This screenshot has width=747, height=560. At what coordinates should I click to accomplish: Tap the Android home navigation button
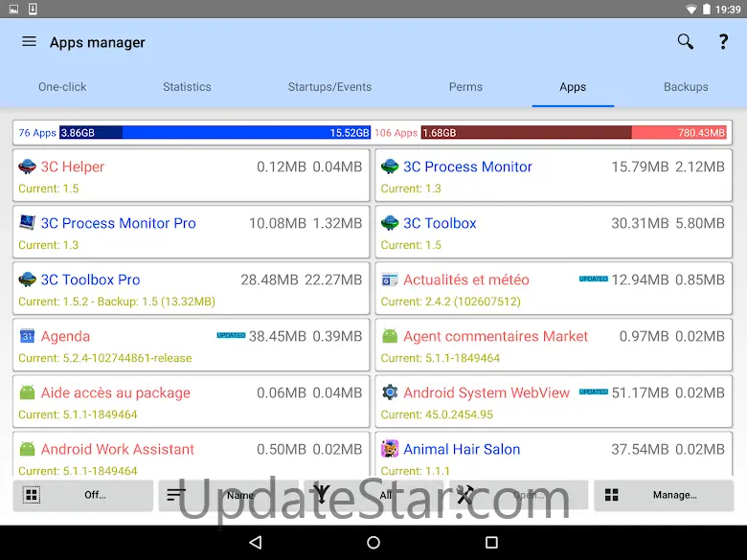tap(373, 543)
